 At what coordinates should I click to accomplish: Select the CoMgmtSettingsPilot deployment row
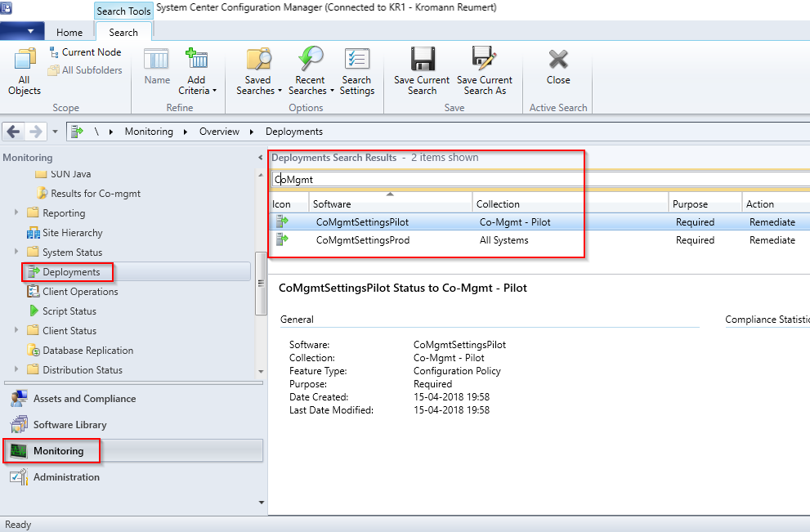point(539,222)
